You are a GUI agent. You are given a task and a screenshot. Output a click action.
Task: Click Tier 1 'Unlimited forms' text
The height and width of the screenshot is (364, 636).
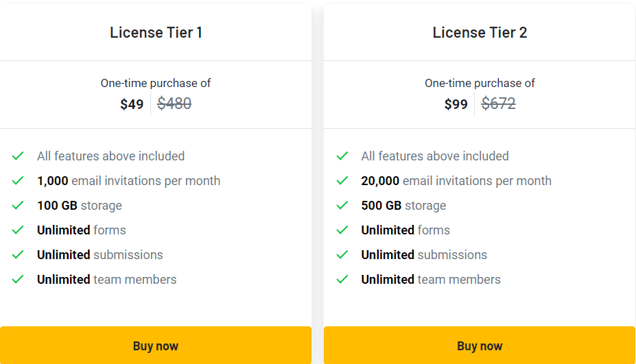[82, 230]
